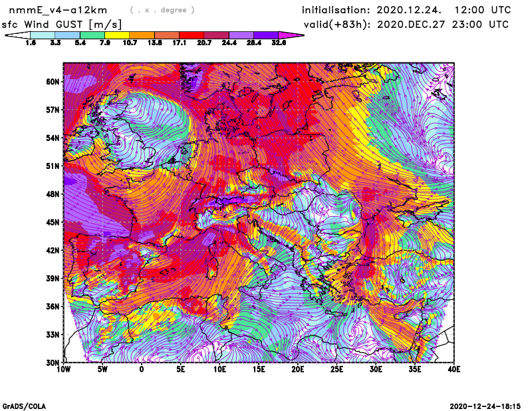
Task: Click the 30N latitude axis label
Action: point(53,362)
